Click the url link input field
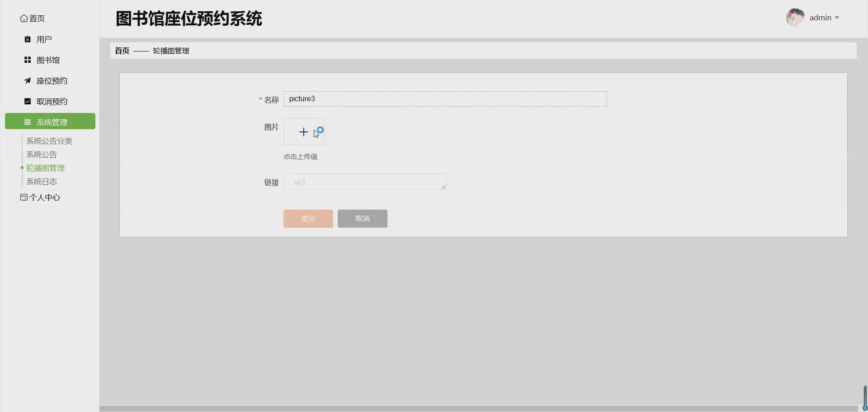 point(364,182)
